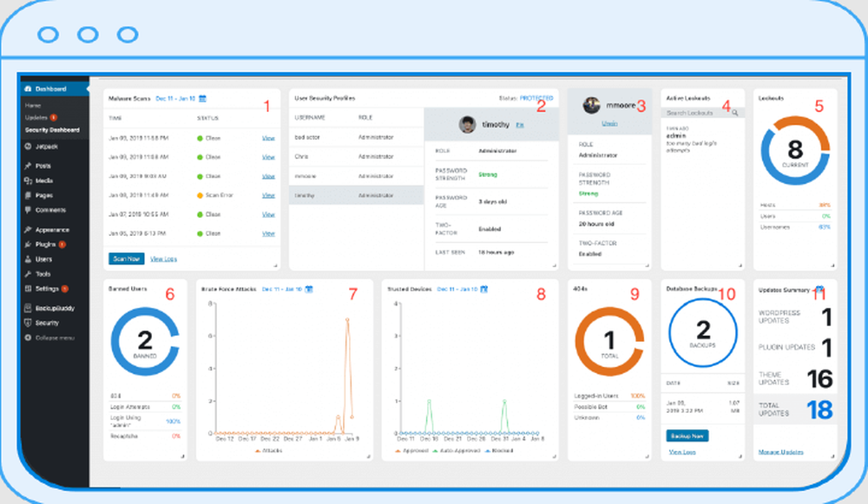Change the Trusted Devices date range
This screenshot has height=504, width=868.
[x=457, y=289]
